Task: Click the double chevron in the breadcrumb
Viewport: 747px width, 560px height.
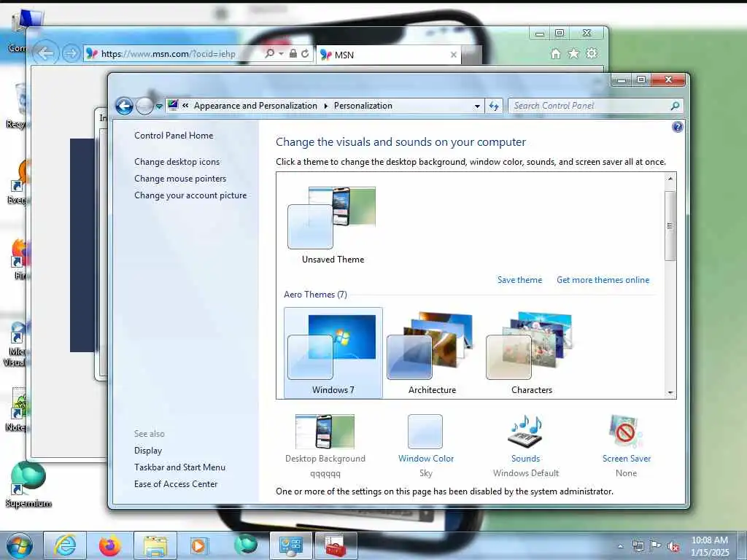Action: click(x=185, y=106)
